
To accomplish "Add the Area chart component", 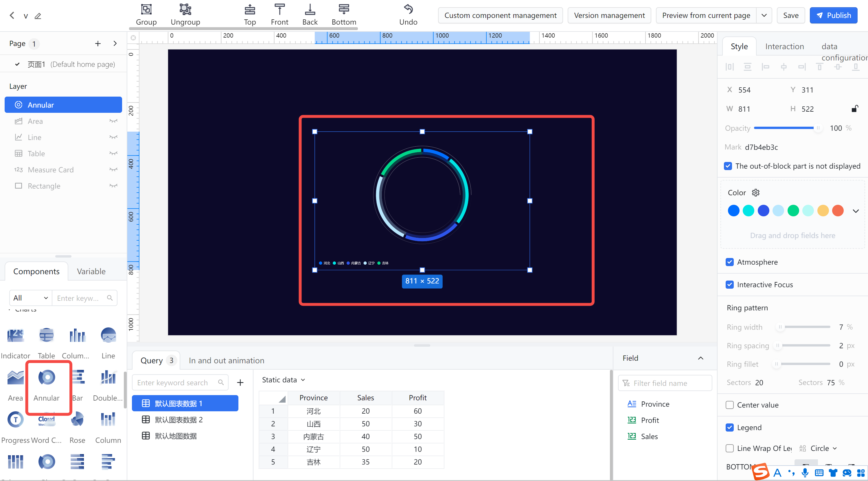I will (15, 385).
